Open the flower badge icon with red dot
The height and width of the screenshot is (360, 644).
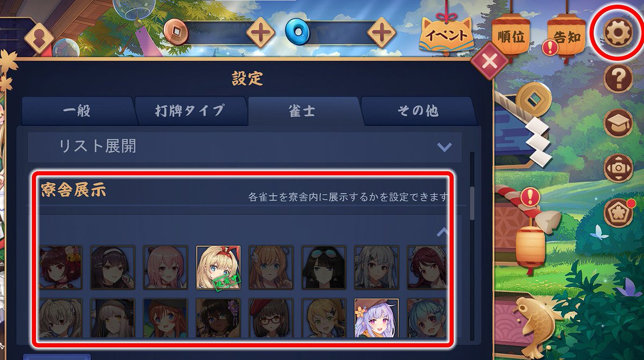pos(619,211)
